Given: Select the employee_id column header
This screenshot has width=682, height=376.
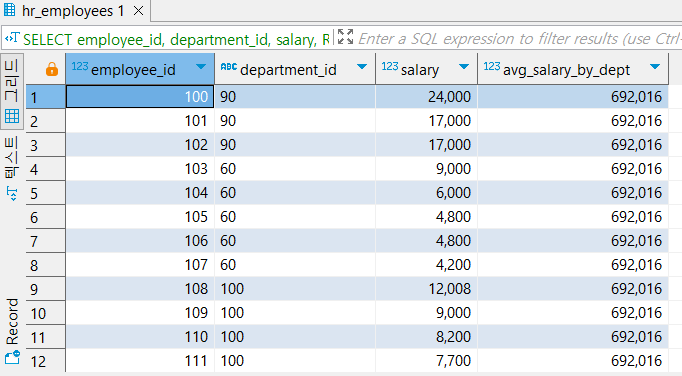Looking at the screenshot, I should (140, 69).
